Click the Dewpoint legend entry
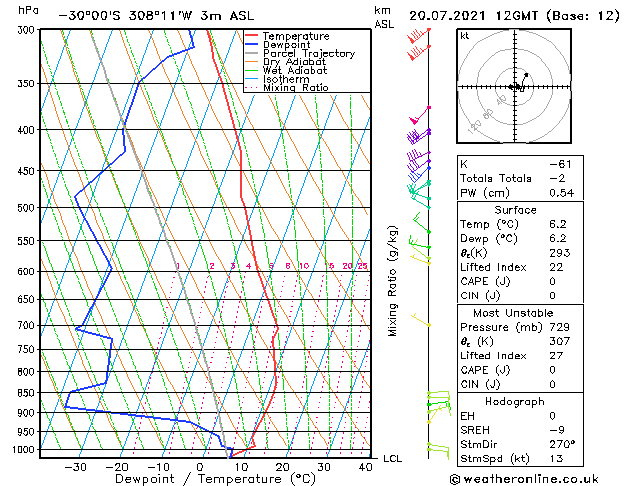Screen dimensions: 629x486 click(x=286, y=45)
